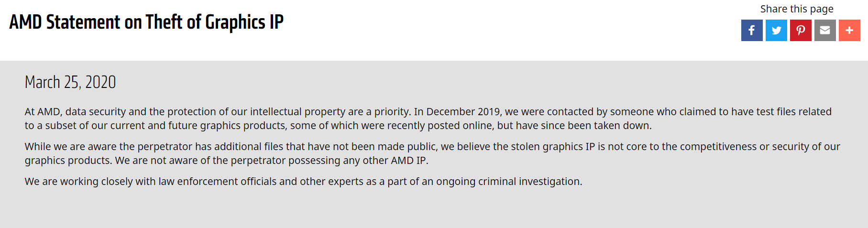
Task: Click the Twitter bird share icon
Action: click(776, 30)
